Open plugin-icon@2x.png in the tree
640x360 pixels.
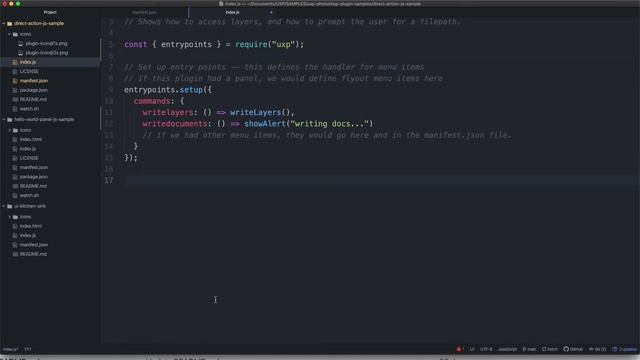[47, 53]
